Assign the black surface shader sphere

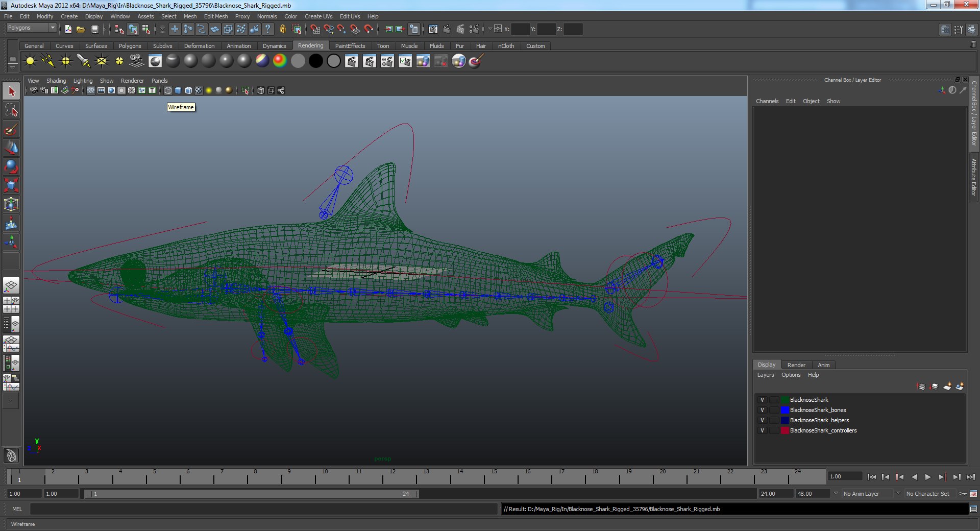[316, 61]
